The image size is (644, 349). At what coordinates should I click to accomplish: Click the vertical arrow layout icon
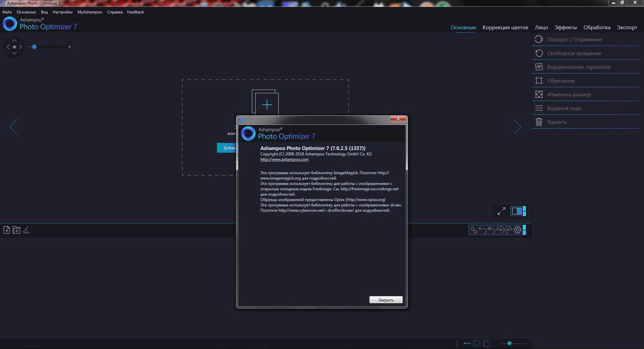coord(457,343)
